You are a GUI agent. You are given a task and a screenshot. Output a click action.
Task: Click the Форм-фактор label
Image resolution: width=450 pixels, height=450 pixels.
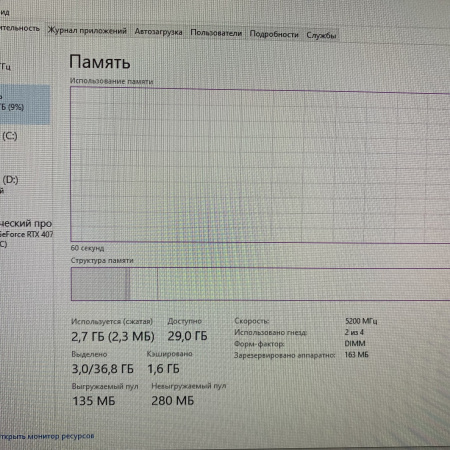click(x=259, y=344)
